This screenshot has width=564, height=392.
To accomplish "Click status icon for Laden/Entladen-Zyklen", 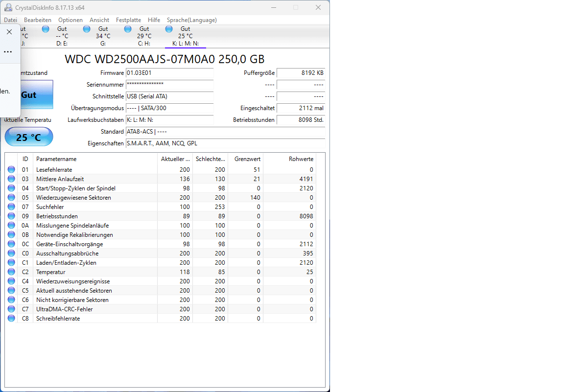I will [12, 262].
